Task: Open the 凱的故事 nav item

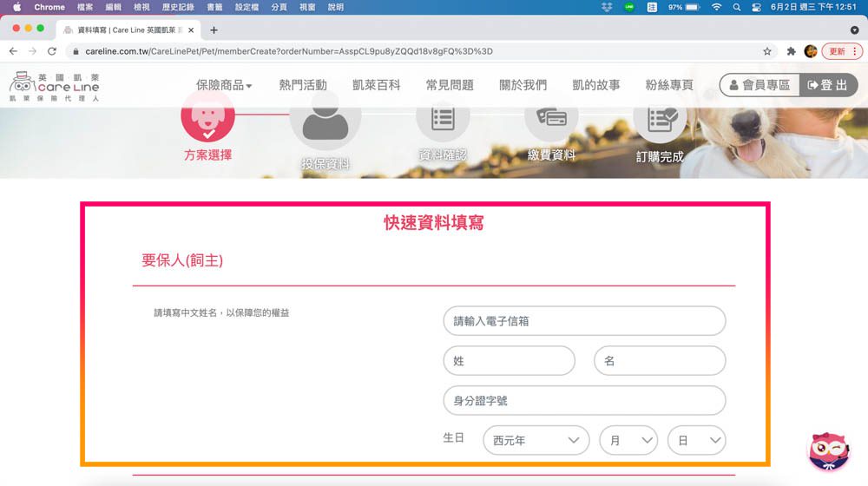Action: click(596, 85)
